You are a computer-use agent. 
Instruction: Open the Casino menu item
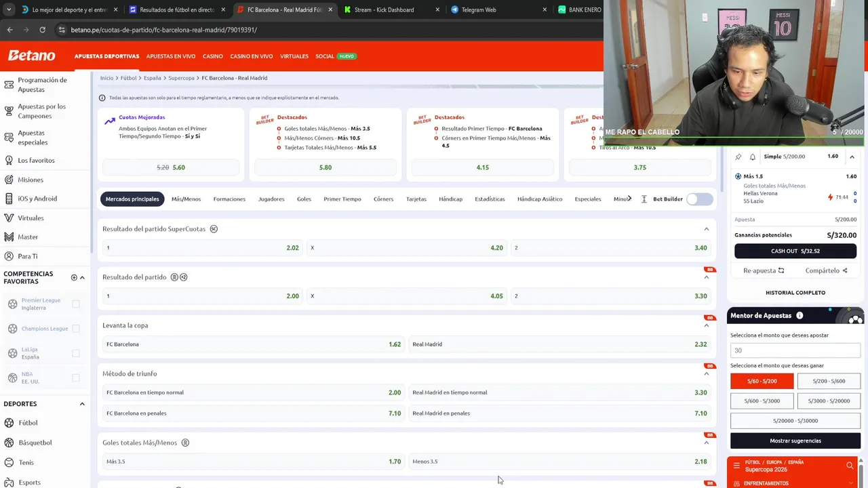pyautogui.click(x=212, y=56)
